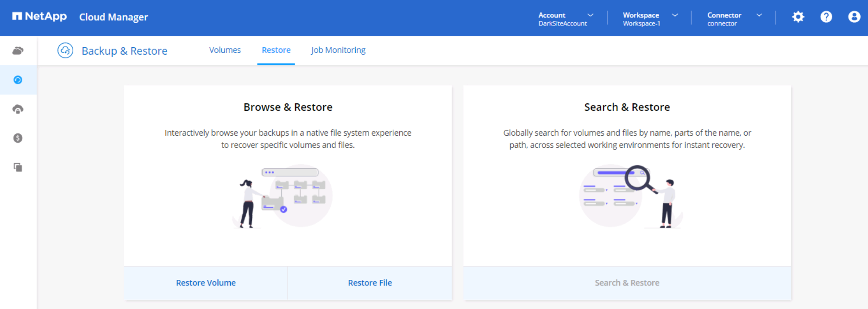Click the help question mark icon
The width and height of the screenshot is (868, 309).
pyautogui.click(x=826, y=17)
